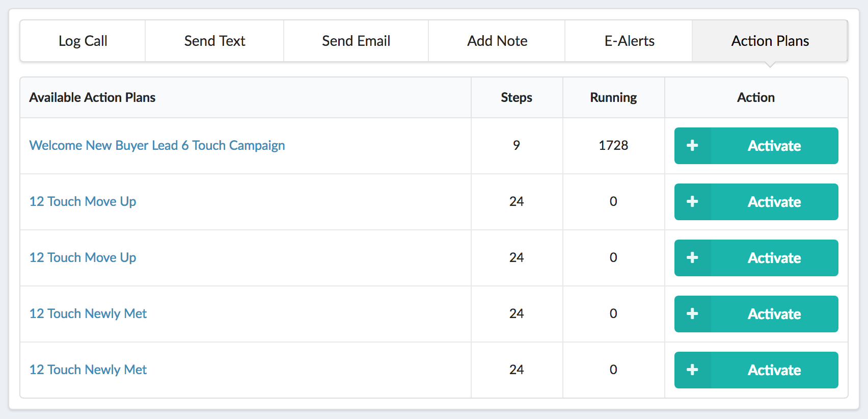Image resolution: width=868 pixels, height=419 pixels.
Task: Open the first 12 Touch Move Up plan link
Action: point(83,202)
